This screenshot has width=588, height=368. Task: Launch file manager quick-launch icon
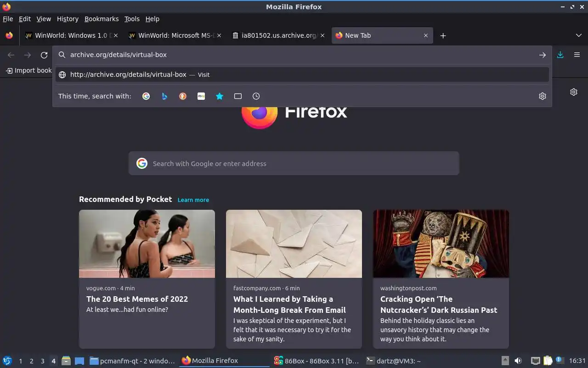(x=66, y=361)
